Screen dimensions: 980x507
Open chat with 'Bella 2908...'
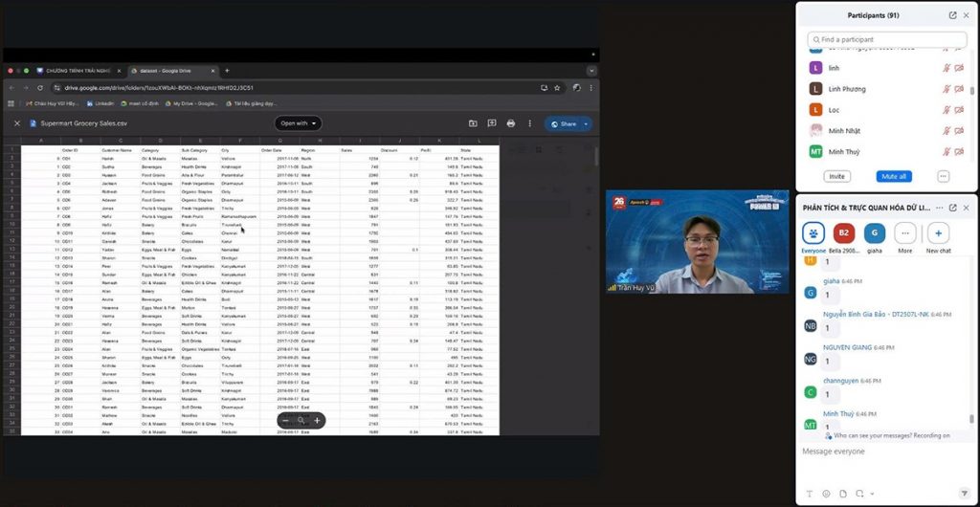point(844,237)
